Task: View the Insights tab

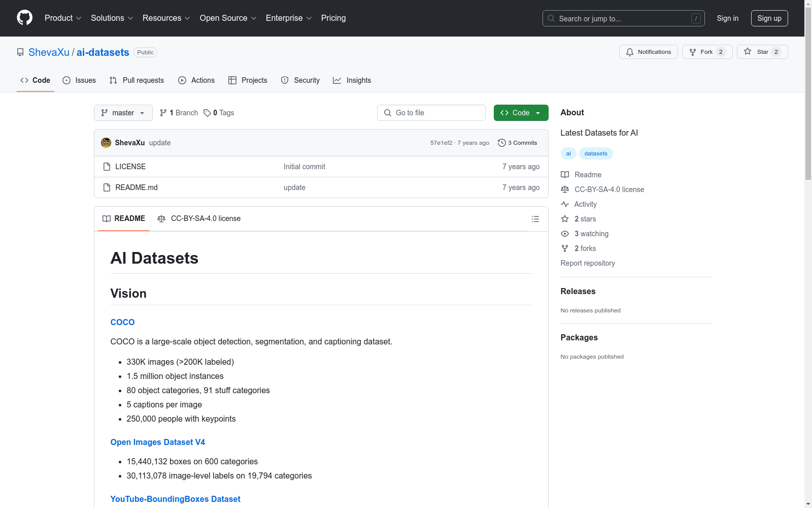Action: pos(352,80)
